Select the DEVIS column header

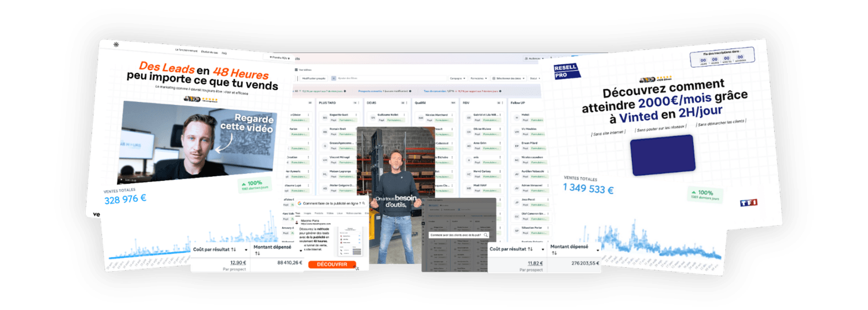click(x=372, y=102)
